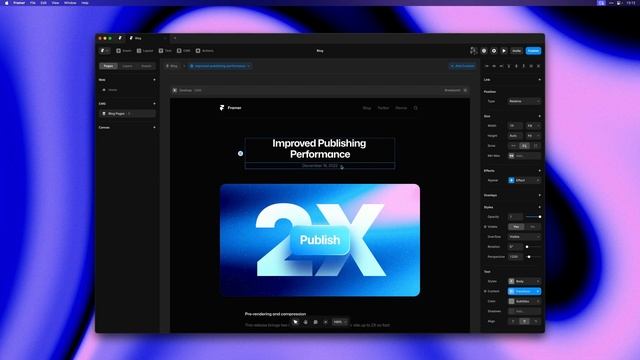Image resolution: width=640 pixels, height=360 pixels.
Task: Click the blue Publish button
Action: pos(533,51)
